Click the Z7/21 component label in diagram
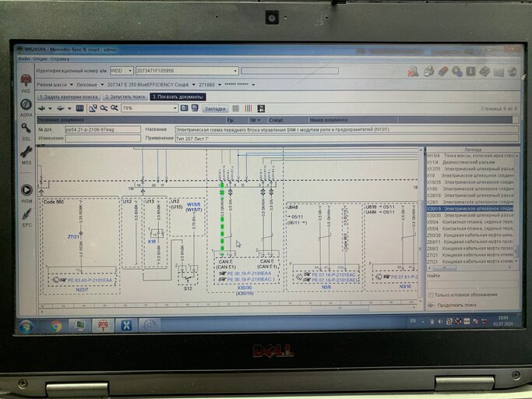Image resolution: width=532 pixels, height=399 pixels. pos(73,236)
